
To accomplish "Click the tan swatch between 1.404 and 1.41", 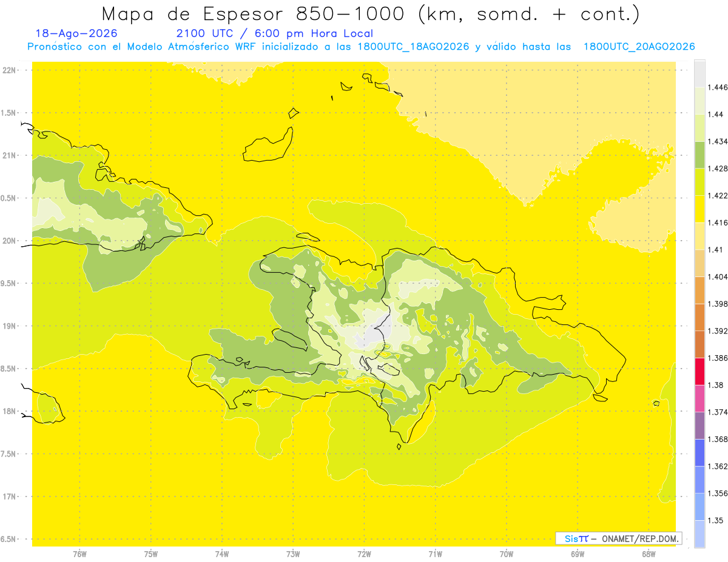I will pyautogui.click(x=699, y=263).
